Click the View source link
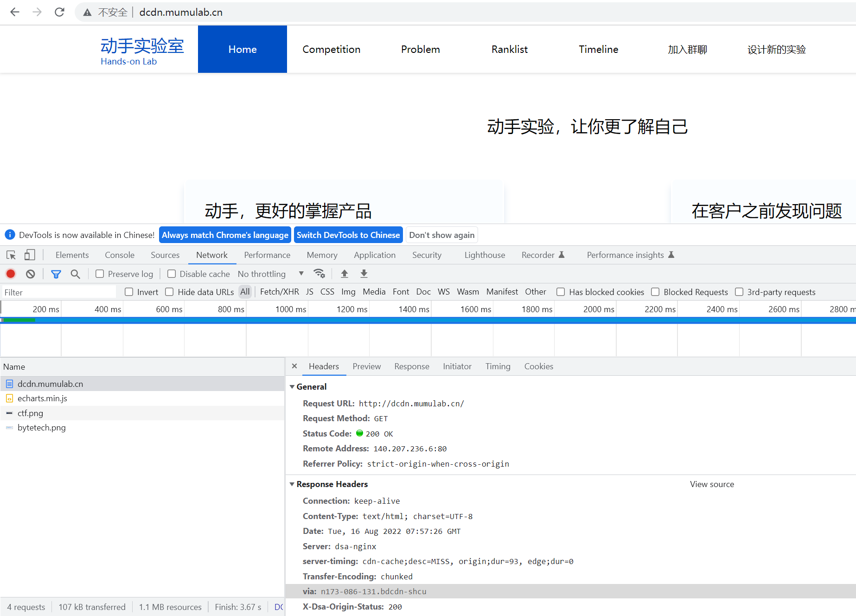 (712, 484)
